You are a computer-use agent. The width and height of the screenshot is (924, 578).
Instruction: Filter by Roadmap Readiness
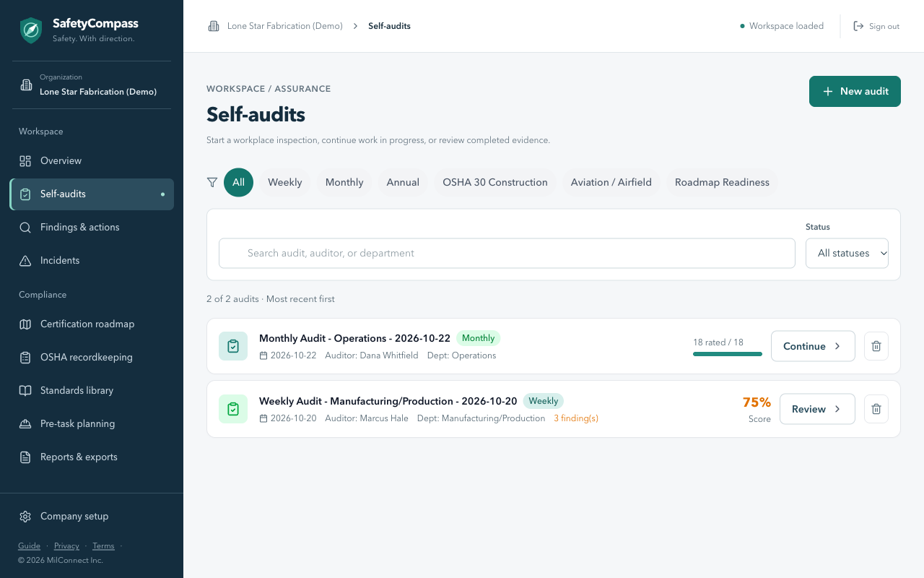722,183
